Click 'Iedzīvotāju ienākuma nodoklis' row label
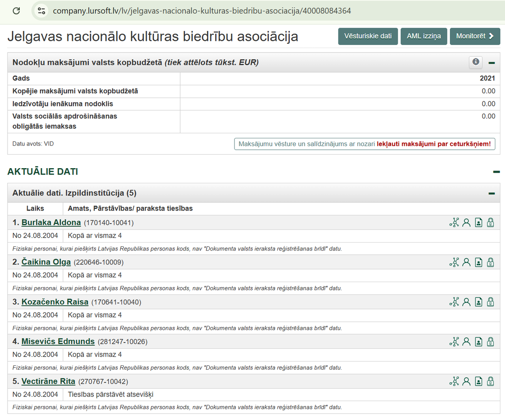505x420 pixels. (63, 104)
